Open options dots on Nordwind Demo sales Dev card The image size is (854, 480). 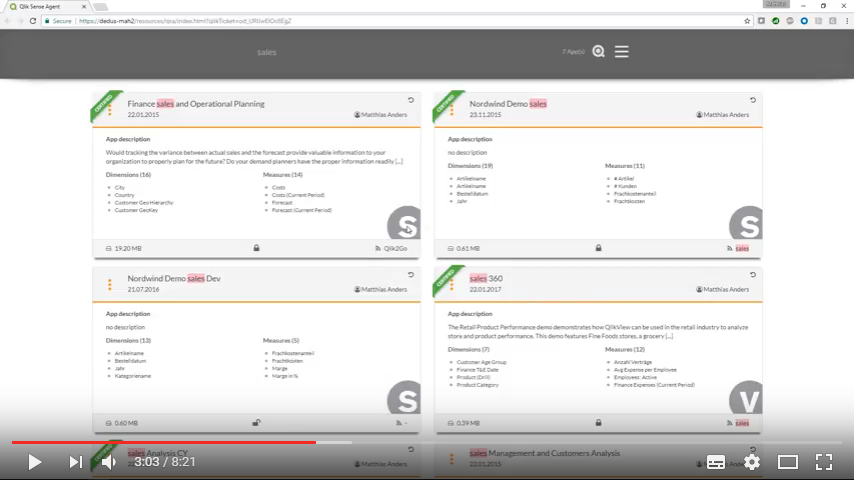click(x=110, y=284)
